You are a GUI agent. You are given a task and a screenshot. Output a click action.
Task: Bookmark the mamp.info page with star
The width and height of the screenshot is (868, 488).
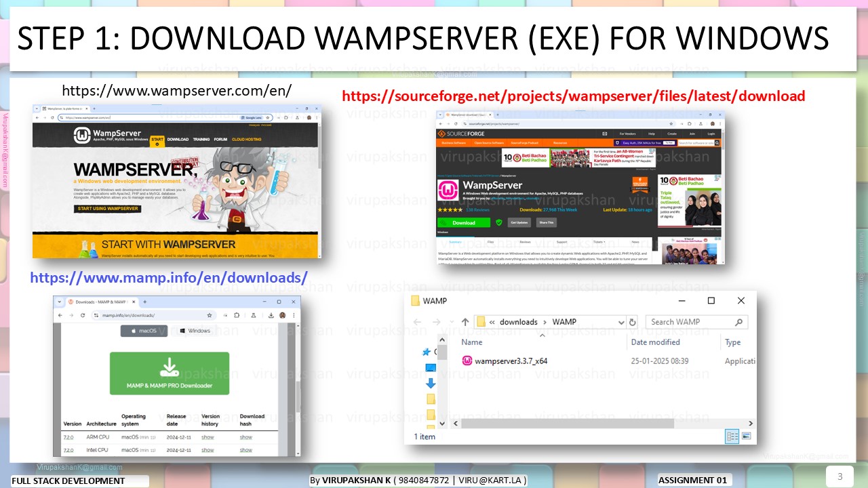point(210,315)
